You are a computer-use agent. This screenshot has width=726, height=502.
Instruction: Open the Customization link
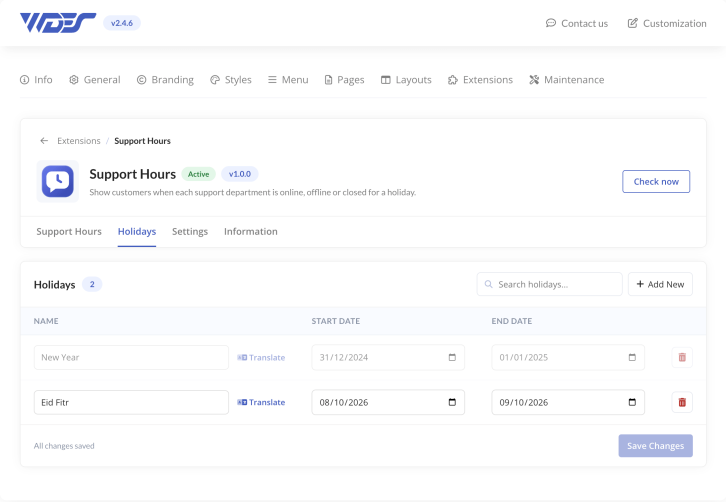pyautogui.click(x=667, y=23)
